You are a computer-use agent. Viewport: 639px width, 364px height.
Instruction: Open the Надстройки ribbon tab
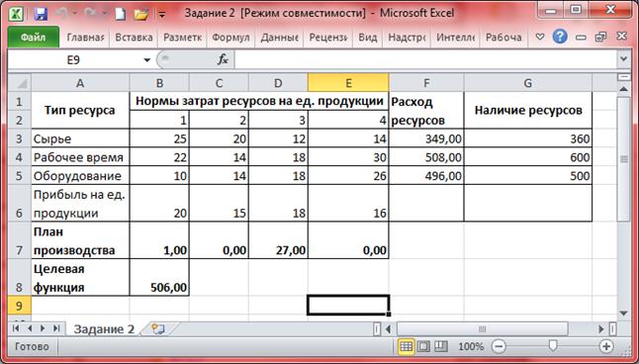(x=407, y=38)
